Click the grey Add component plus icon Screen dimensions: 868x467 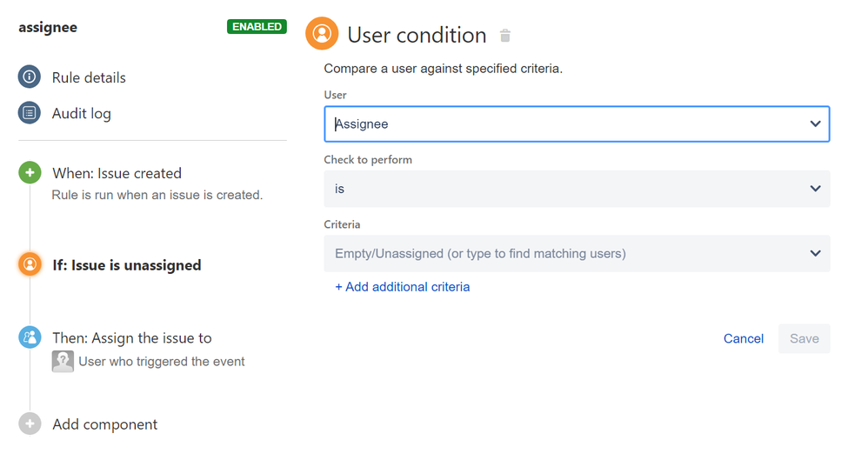click(30, 424)
